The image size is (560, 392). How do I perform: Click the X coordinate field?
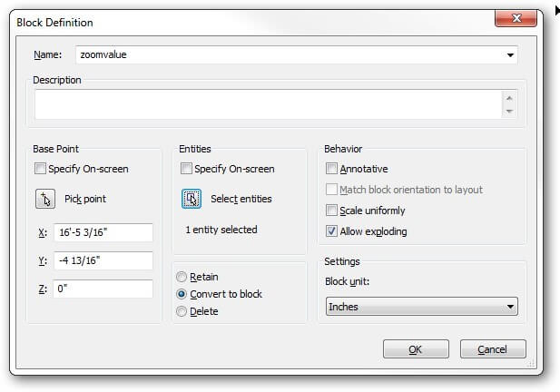(103, 232)
